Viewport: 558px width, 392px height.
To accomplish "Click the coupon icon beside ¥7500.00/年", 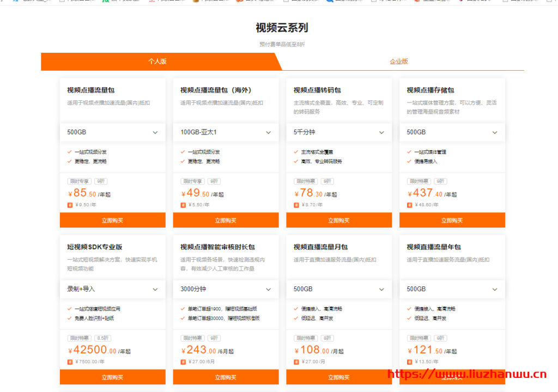I will tap(69, 363).
